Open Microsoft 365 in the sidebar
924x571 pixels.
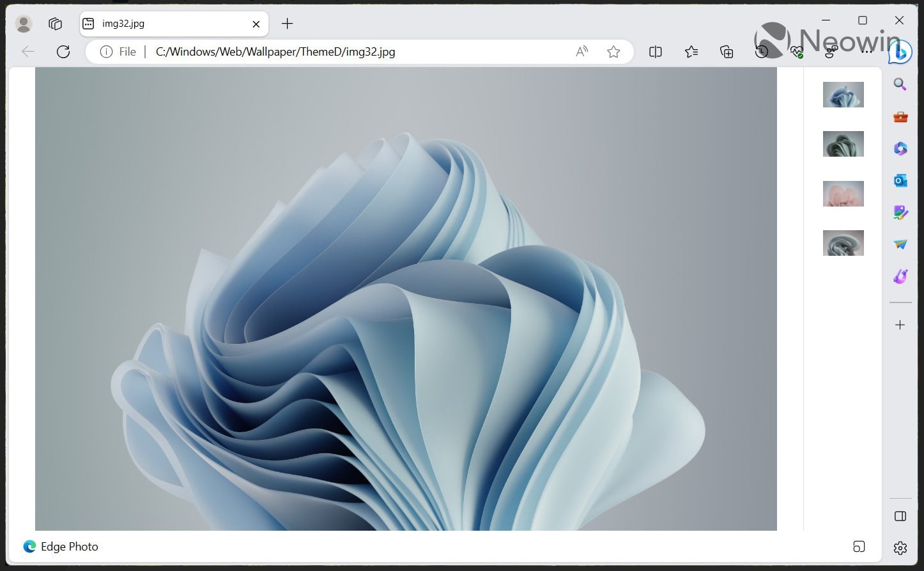900,149
